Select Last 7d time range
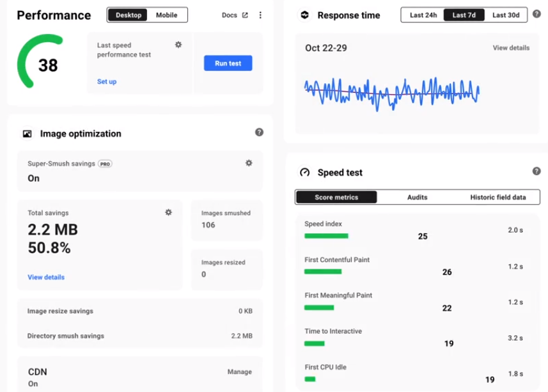This screenshot has height=392, width=548. pos(464,15)
